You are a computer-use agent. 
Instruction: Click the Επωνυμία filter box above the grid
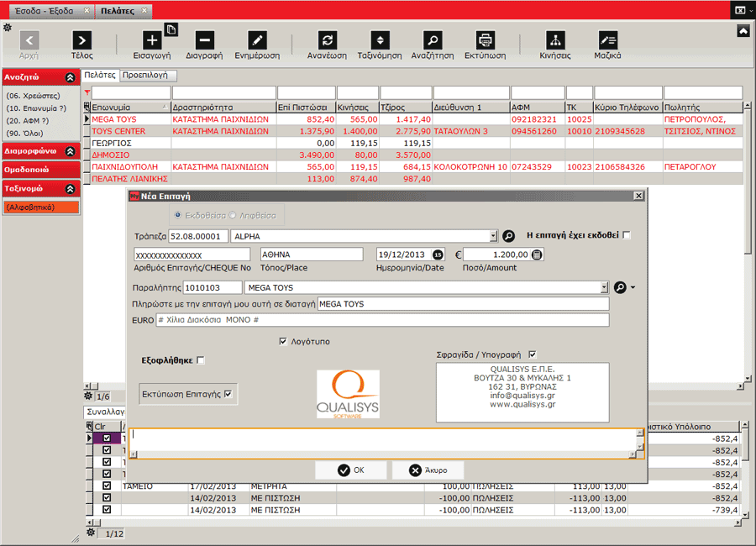(131, 92)
